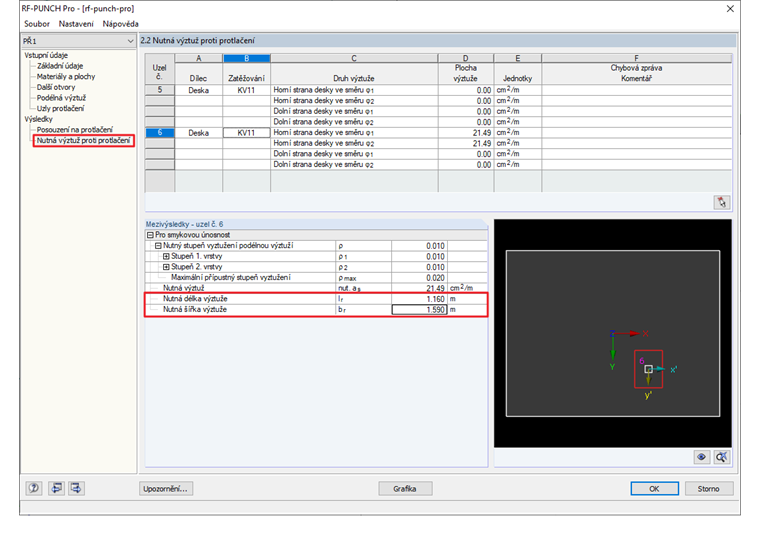Click Deska cell in node 6 row

(199, 132)
